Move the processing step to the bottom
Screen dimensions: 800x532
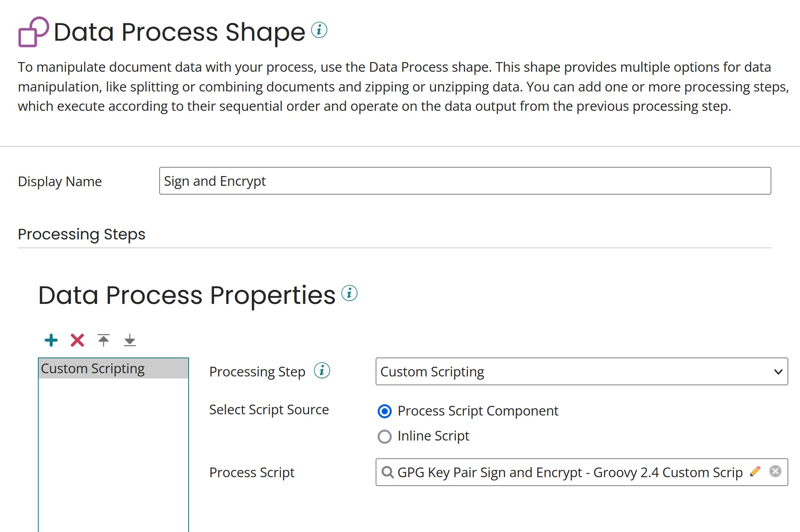click(129, 340)
